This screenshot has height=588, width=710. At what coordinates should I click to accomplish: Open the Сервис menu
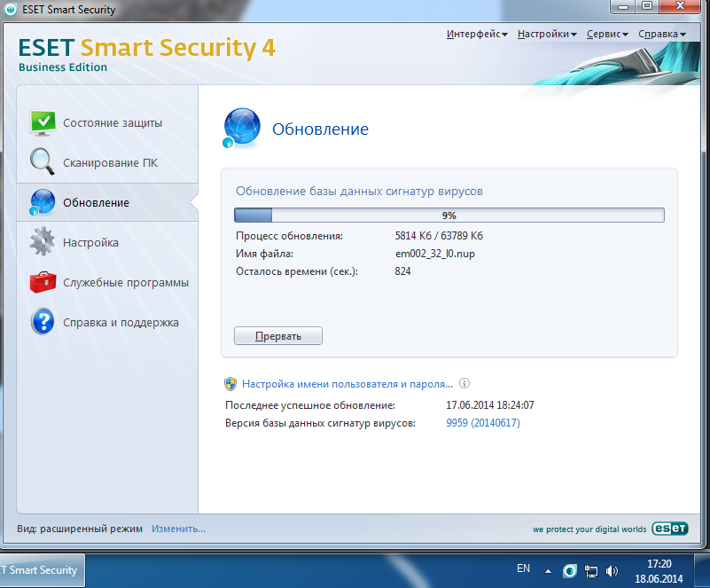pyautogui.click(x=607, y=34)
